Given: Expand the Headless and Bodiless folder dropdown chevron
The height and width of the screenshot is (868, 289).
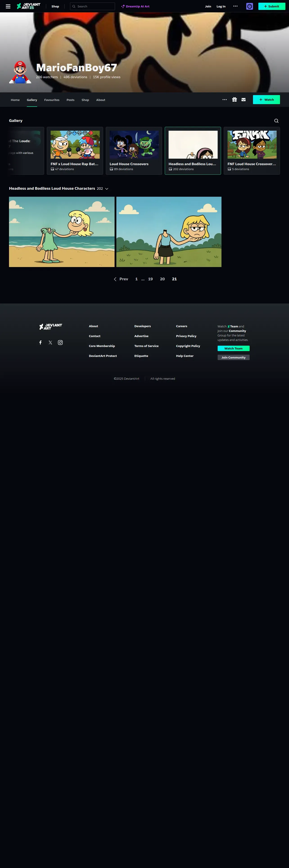Looking at the screenshot, I should [x=107, y=189].
